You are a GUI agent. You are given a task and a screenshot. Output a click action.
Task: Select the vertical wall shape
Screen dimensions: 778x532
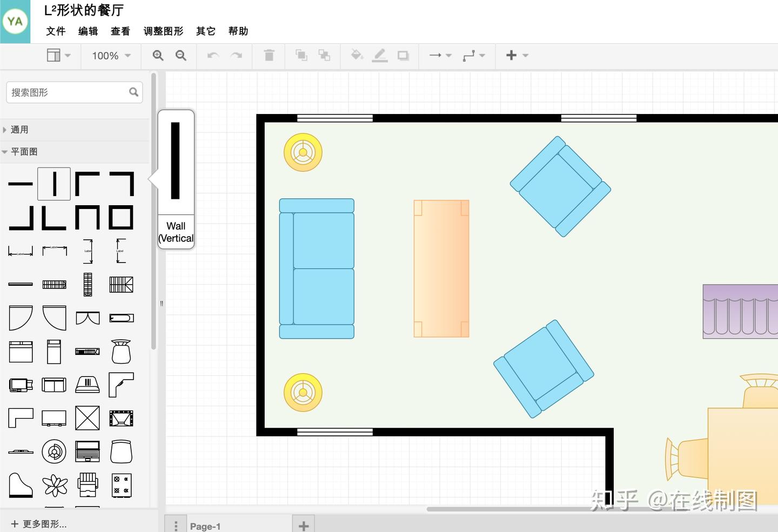(x=54, y=184)
